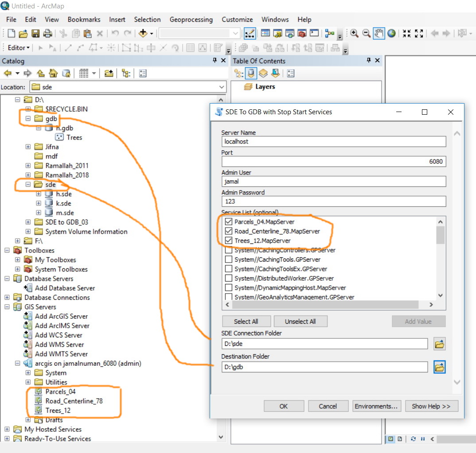This screenshot has height=453, width=476.
Task: Click the Catalog tree scroll down arrow
Action: (x=221, y=437)
